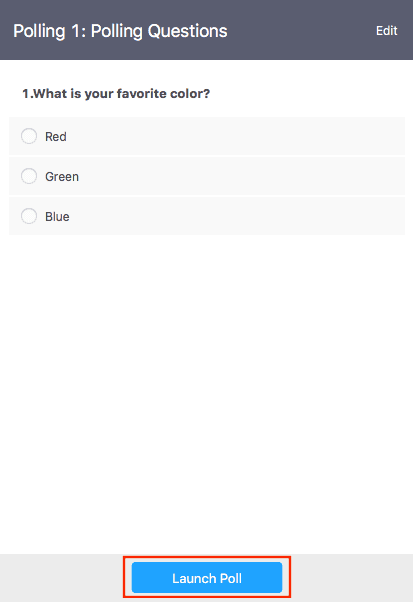Click the 'Green' answer label text

(62, 177)
